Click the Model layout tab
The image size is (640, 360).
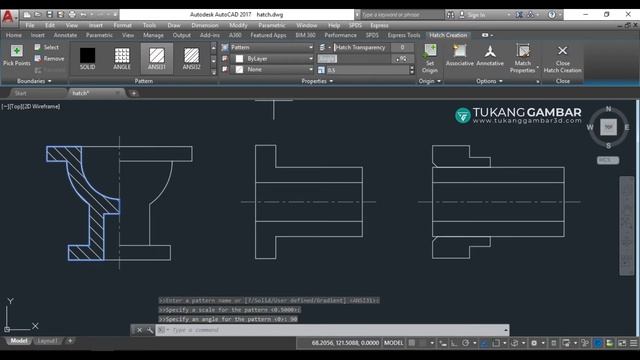pos(19,341)
